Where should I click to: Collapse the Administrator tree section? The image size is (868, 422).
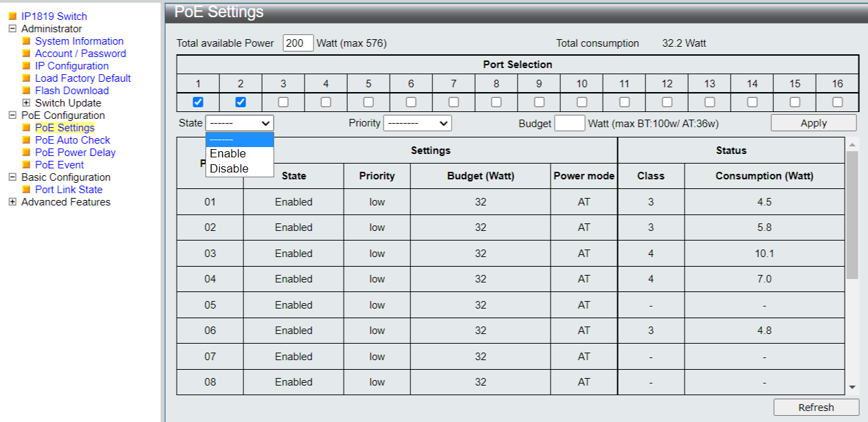click(x=12, y=29)
